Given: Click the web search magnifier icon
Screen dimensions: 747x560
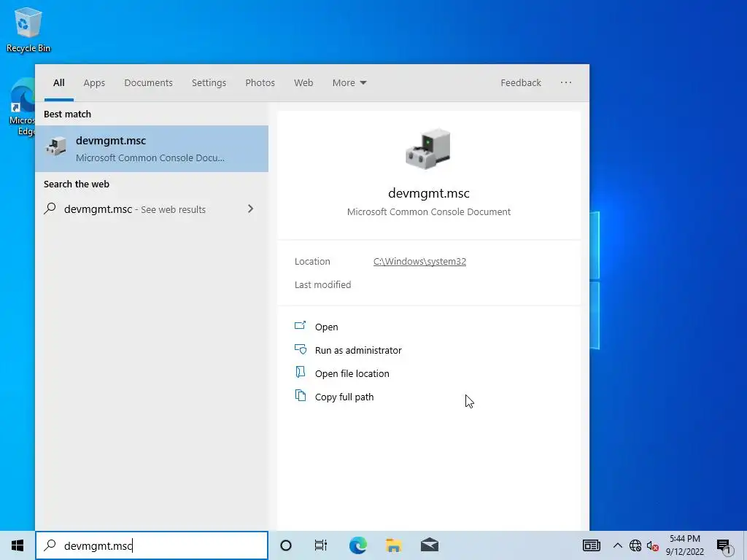Looking at the screenshot, I should tap(50, 209).
